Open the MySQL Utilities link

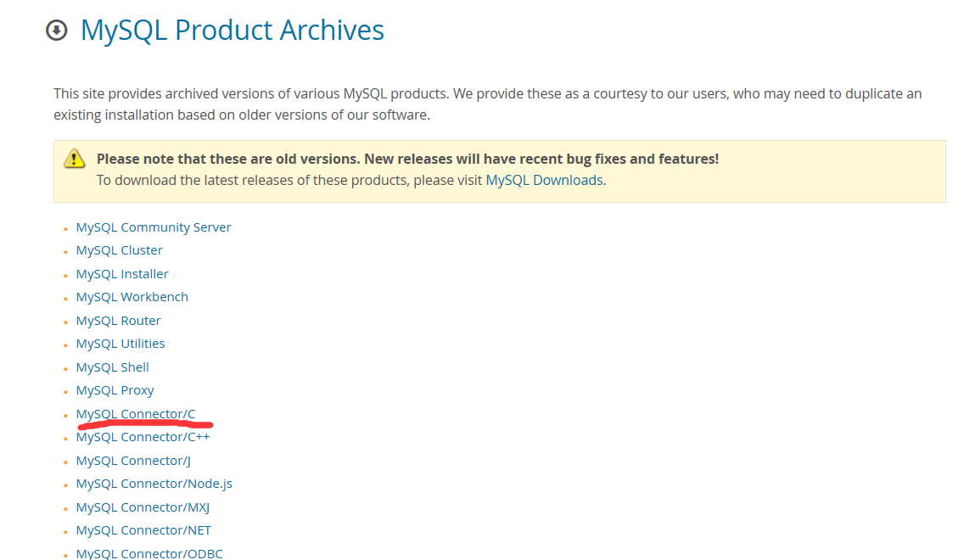(120, 343)
